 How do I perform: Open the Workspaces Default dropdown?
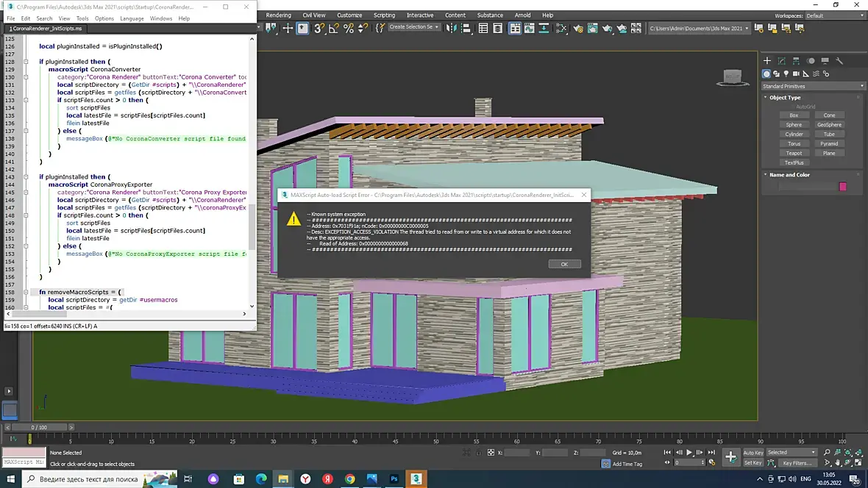tap(833, 15)
